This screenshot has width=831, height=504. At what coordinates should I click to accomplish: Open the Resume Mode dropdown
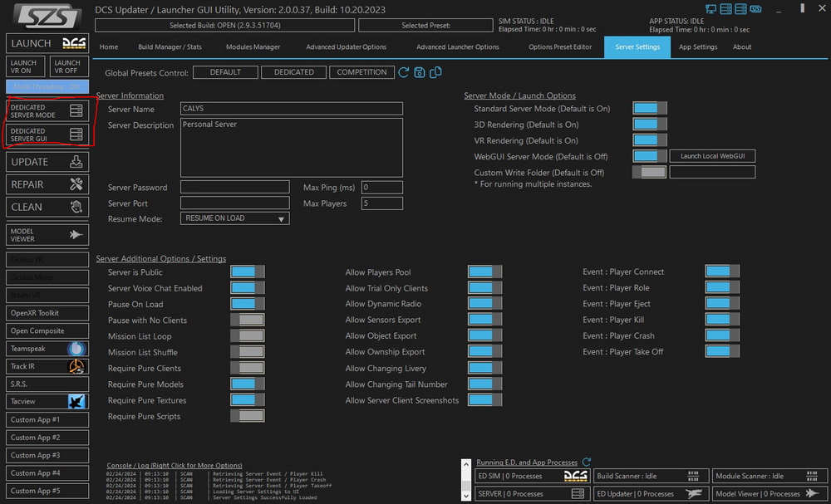pyautogui.click(x=234, y=219)
